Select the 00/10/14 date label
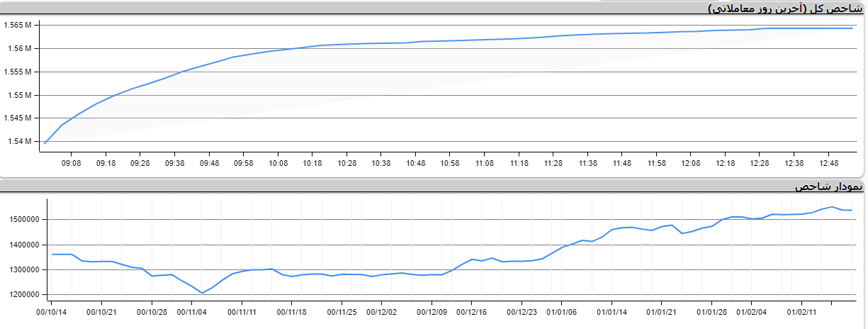This screenshot has width=868, height=329. [52, 311]
